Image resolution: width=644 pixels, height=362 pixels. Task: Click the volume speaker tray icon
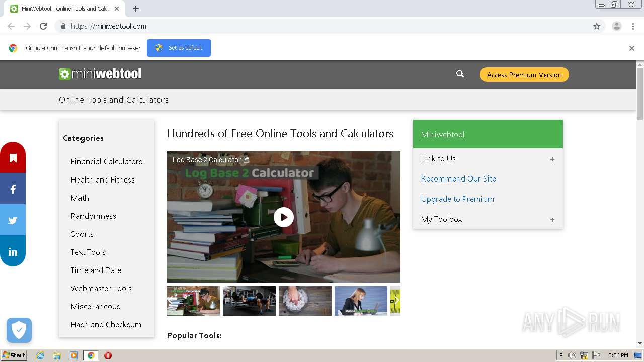click(572, 355)
